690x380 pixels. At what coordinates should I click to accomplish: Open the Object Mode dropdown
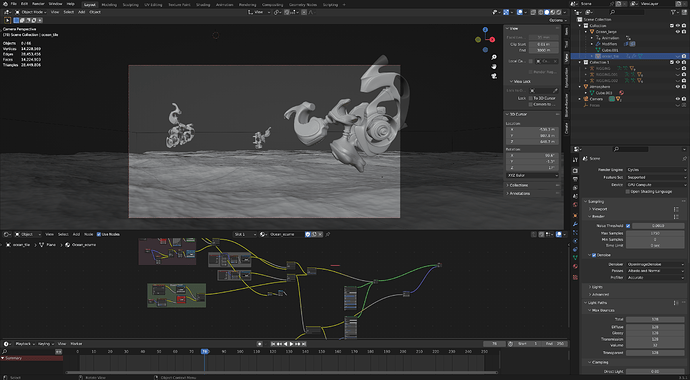31,12
